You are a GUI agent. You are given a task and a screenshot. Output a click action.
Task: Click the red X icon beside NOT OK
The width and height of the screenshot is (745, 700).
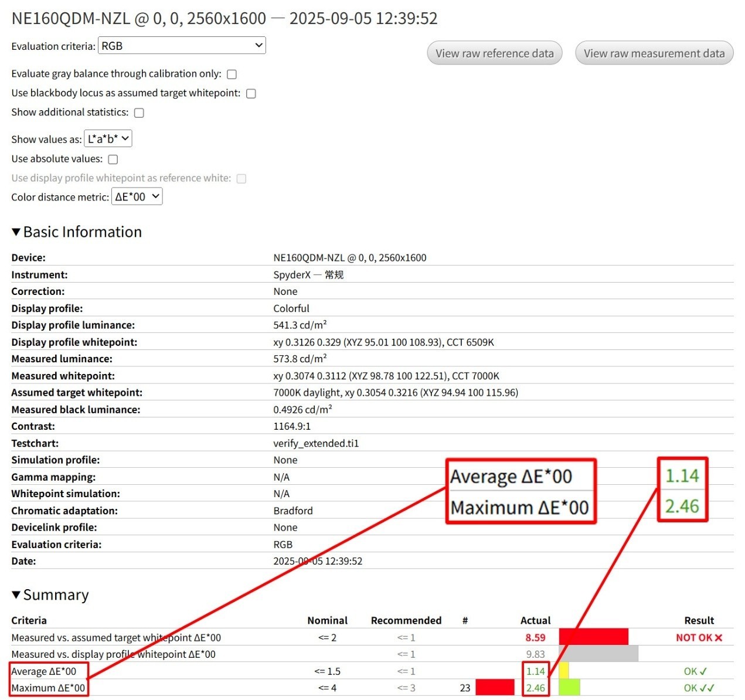(719, 637)
